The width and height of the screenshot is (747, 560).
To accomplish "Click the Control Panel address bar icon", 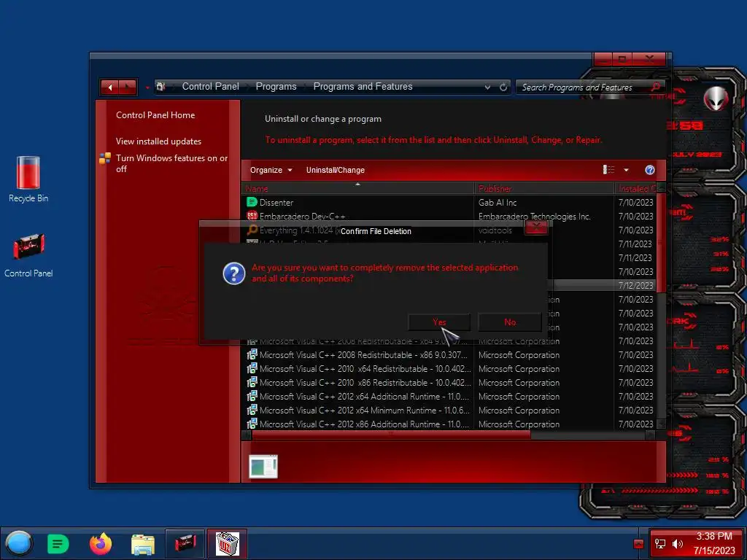I will click(161, 87).
